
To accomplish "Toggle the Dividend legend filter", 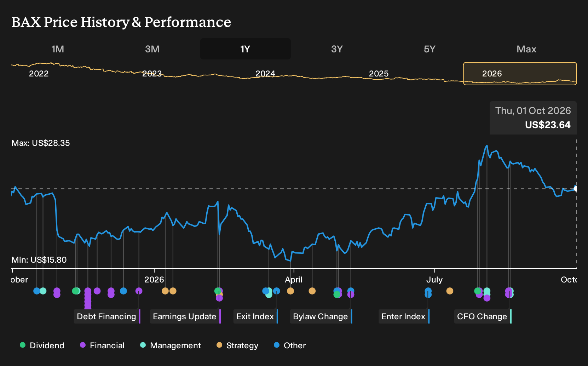I will point(42,345).
